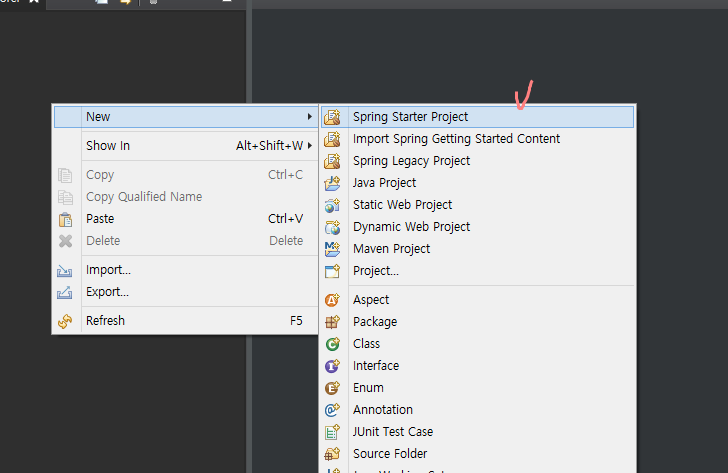
Task: Create a new Package
Action: [477, 322]
